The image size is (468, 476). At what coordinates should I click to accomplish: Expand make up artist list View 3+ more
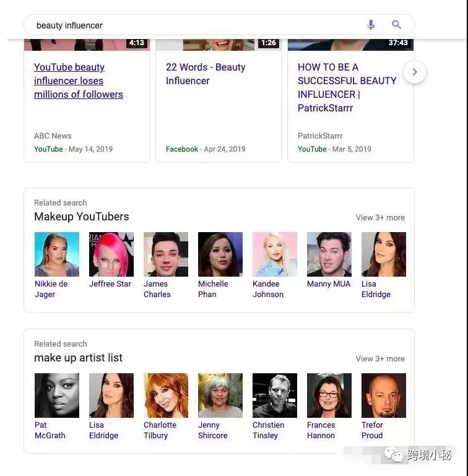point(380,358)
